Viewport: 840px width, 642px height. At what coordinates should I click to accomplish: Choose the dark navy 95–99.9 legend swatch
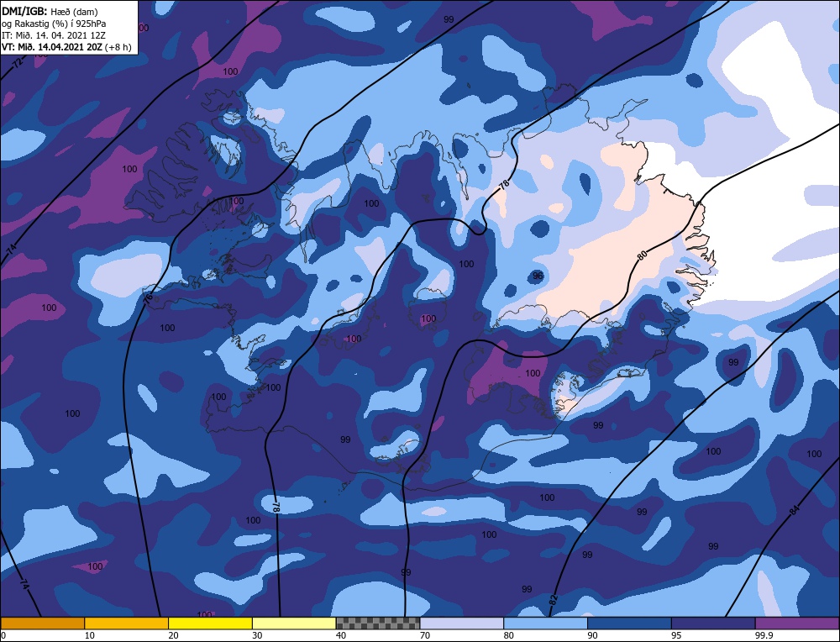(713, 623)
